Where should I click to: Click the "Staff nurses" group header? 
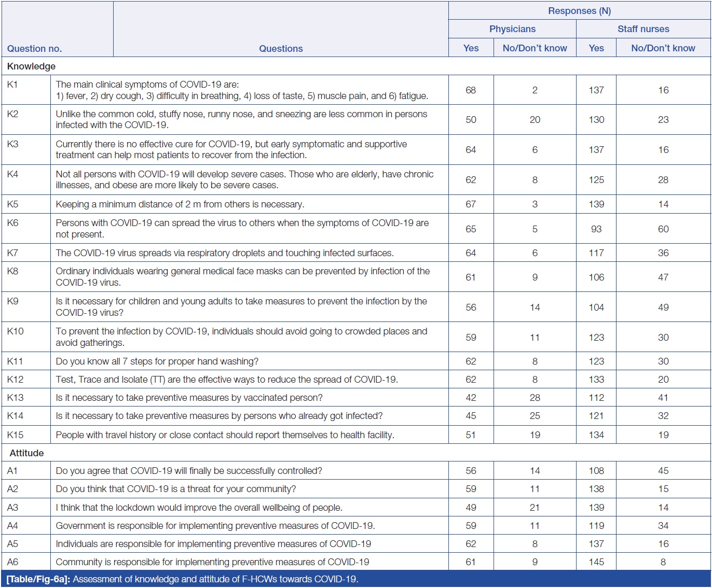(643, 29)
